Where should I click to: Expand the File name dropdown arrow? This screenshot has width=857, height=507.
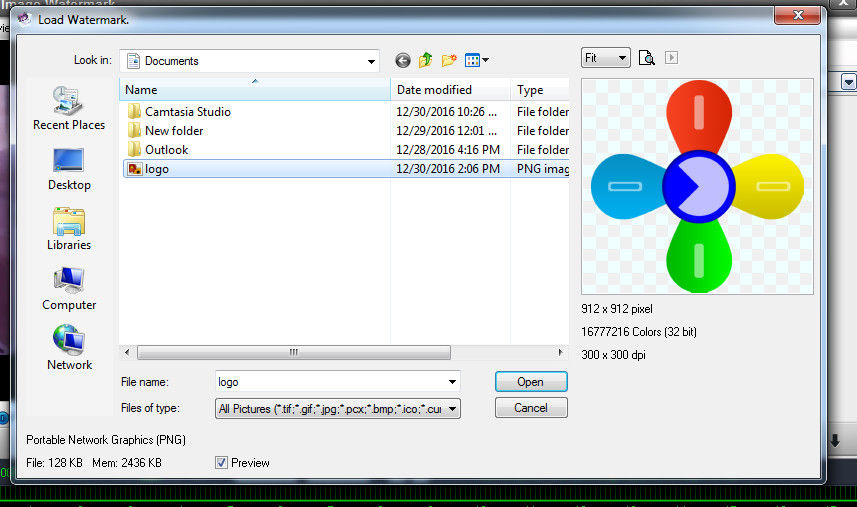click(x=452, y=381)
